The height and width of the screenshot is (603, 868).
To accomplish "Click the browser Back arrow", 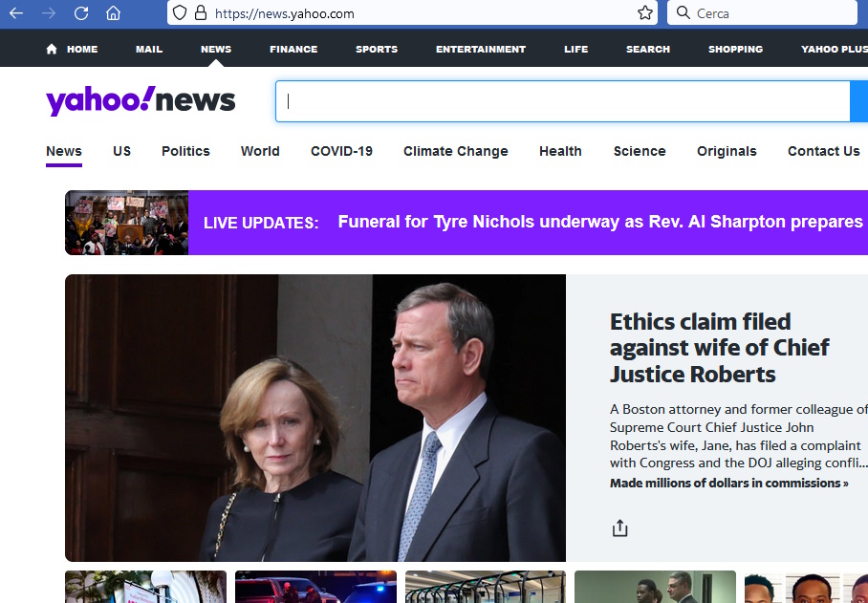I will coord(16,13).
